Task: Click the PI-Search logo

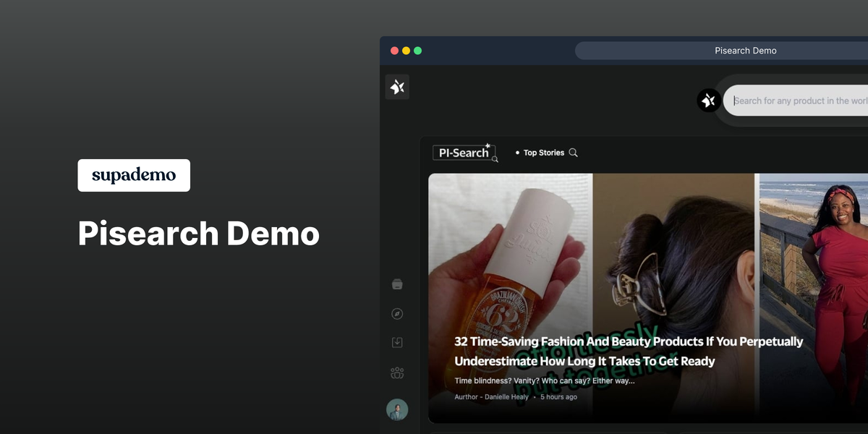Action: point(464,153)
